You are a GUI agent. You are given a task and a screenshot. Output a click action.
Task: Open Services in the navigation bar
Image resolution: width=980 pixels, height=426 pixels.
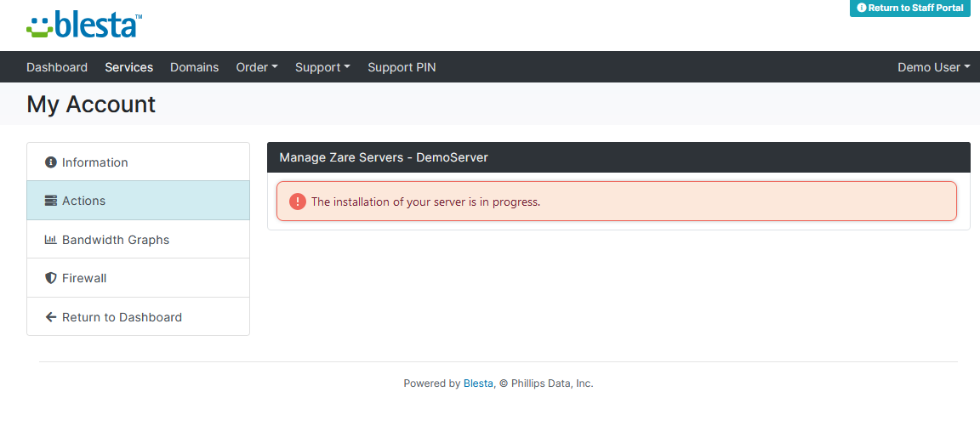[x=128, y=67]
